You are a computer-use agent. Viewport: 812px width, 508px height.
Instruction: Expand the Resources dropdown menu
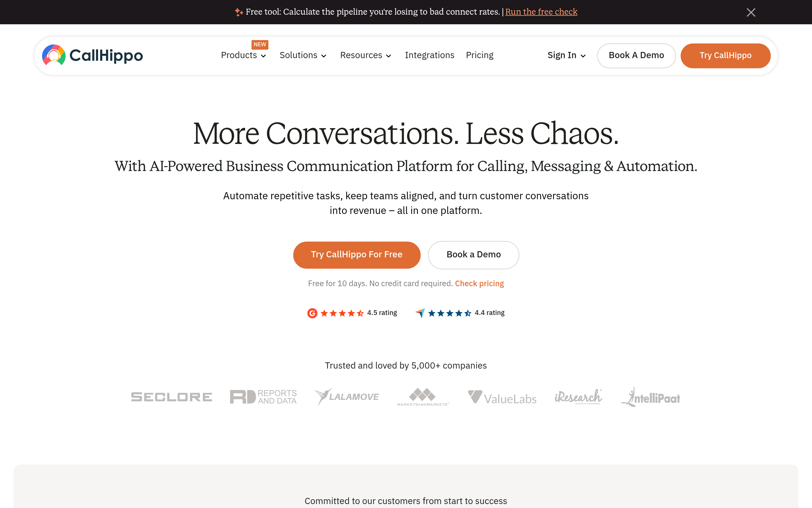[x=366, y=55]
